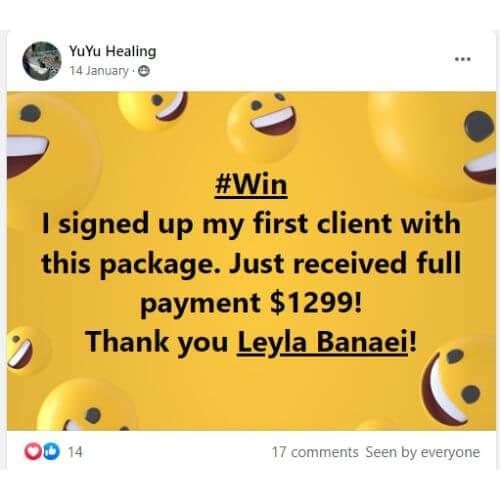
Task: View the 17 comments
Action: click(315, 452)
